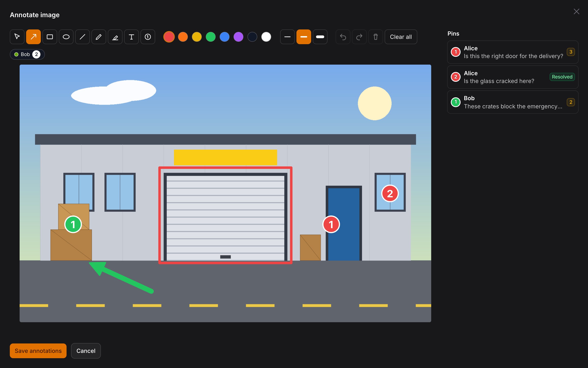Select the Text tool
The height and width of the screenshot is (368, 588).
[x=131, y=37]
